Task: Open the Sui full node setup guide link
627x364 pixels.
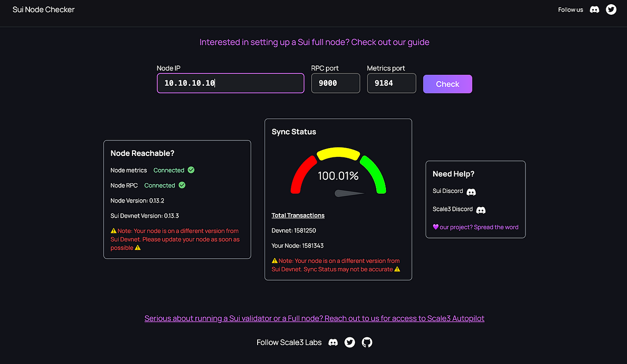Action: (314, 42)
